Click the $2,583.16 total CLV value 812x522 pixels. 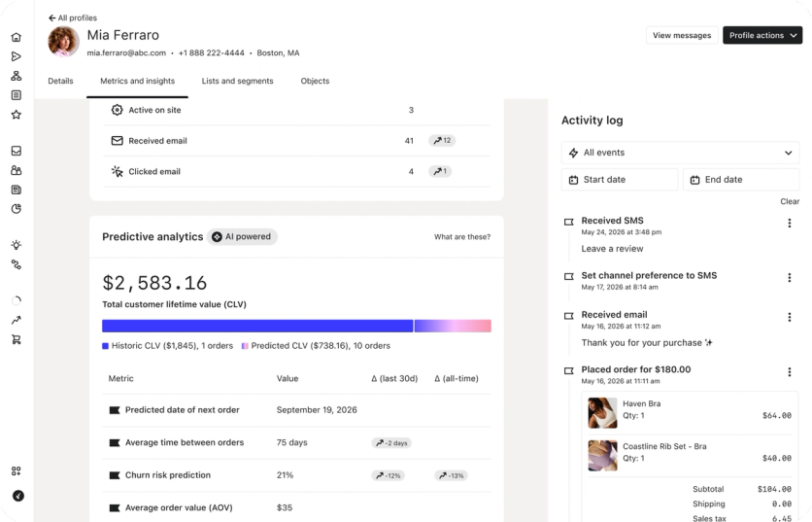click(x=154, y=283)
